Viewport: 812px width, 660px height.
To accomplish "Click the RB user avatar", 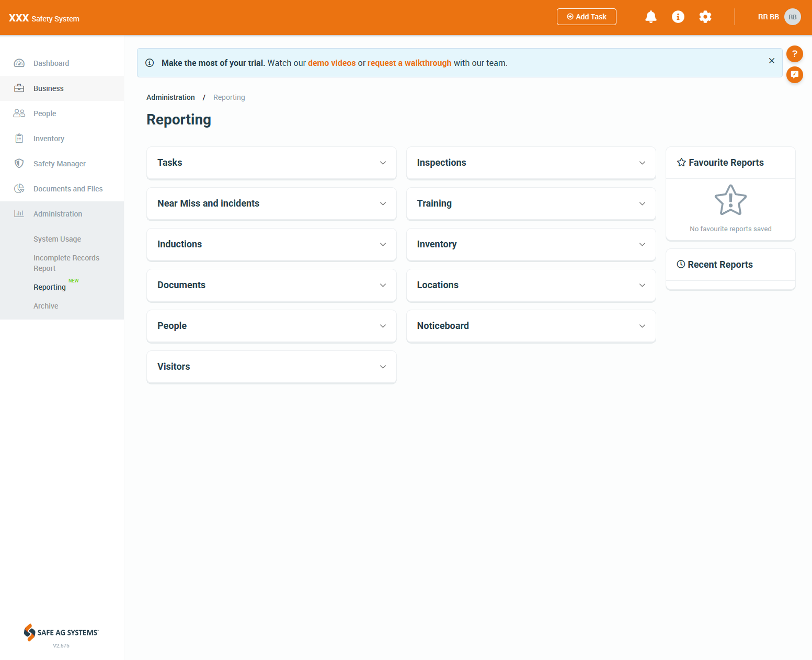I will [x=792, y=17].
